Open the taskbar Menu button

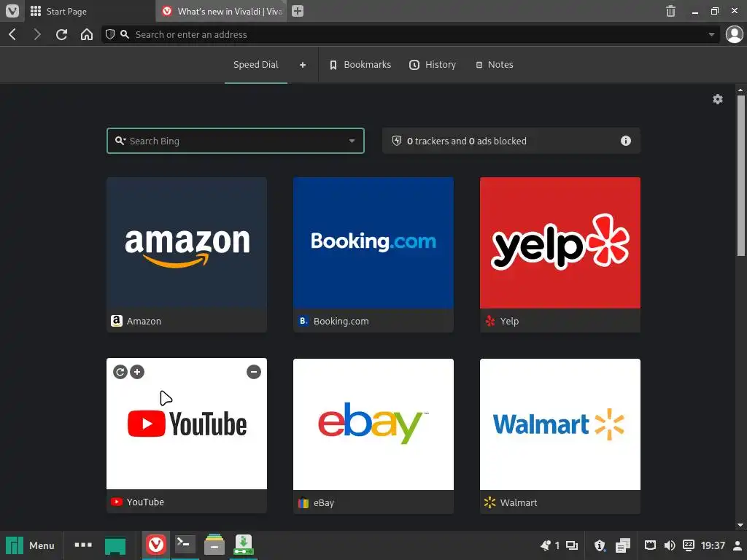[31, 545]
